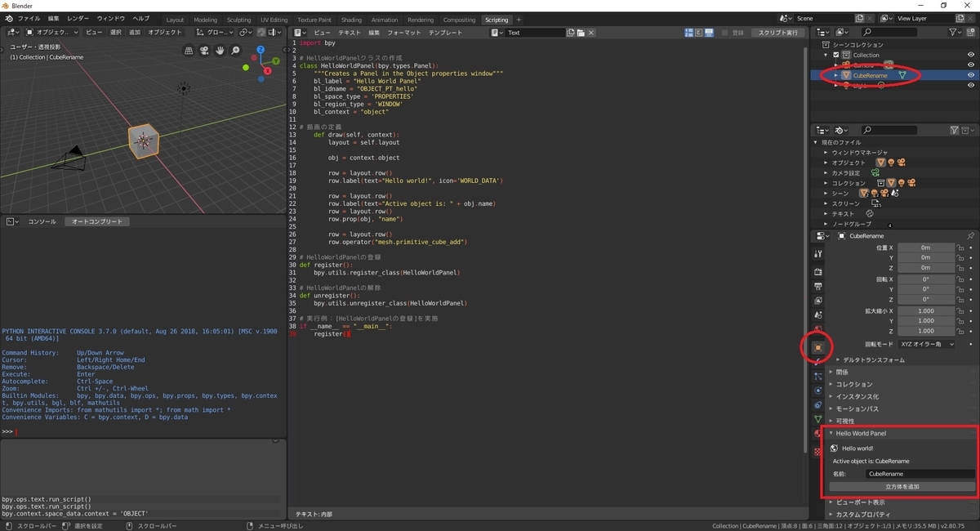Expand the モーションパス panel
The image size is (980, 531).
(x=857, y=408)
